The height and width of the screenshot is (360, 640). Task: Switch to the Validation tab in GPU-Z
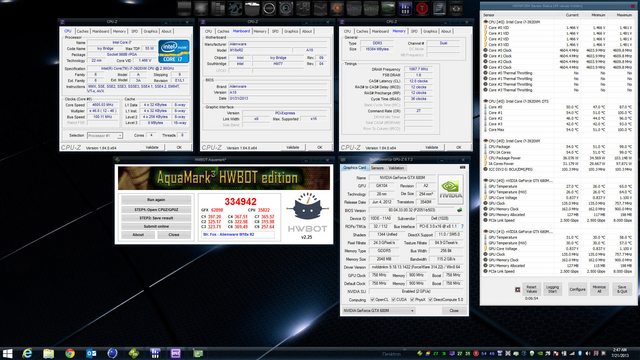pyautogui.click(x=396, y=168)
